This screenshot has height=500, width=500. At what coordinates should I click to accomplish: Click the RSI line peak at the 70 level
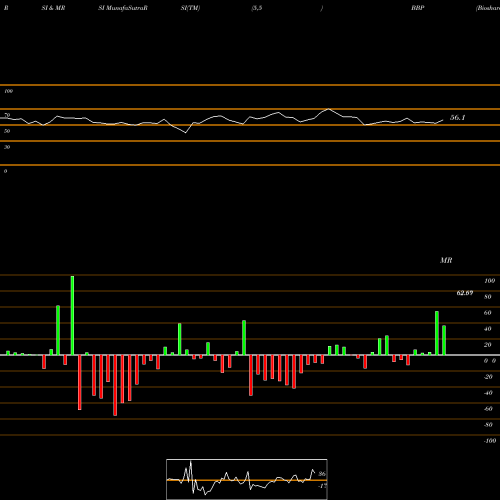click(329, 109)
